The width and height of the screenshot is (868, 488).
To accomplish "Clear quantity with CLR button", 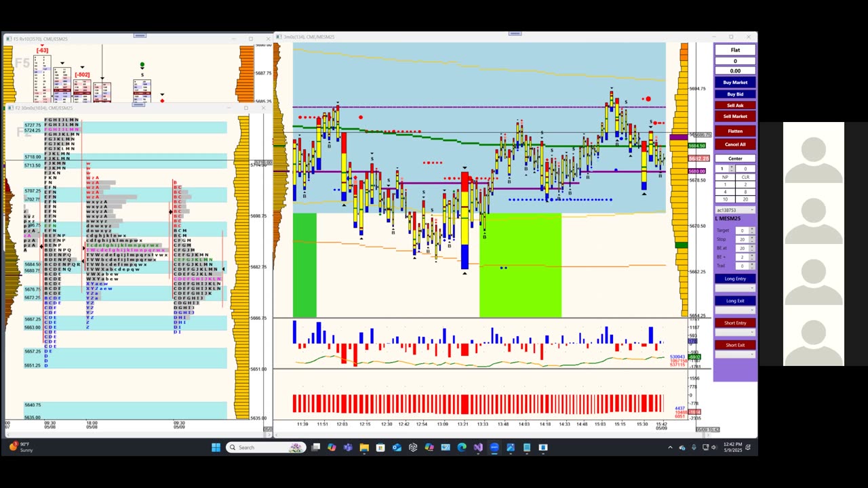I will [x=745, y=177].
